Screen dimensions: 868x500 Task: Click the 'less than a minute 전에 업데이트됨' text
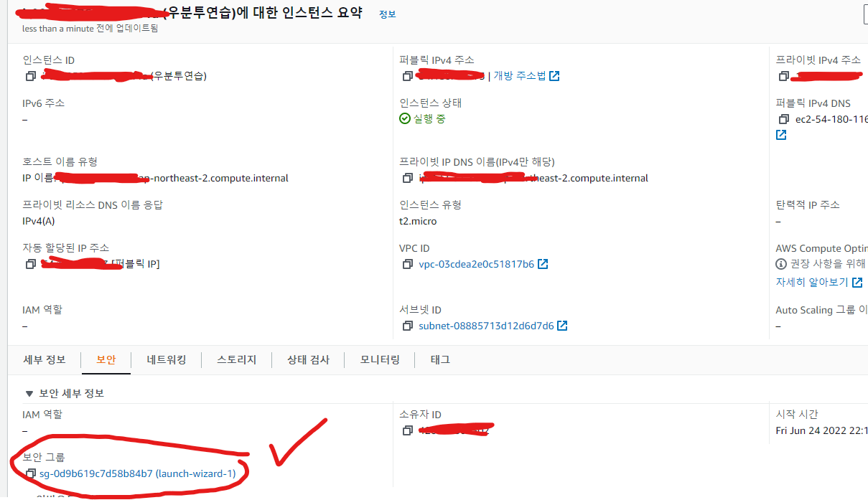point(90,28)
